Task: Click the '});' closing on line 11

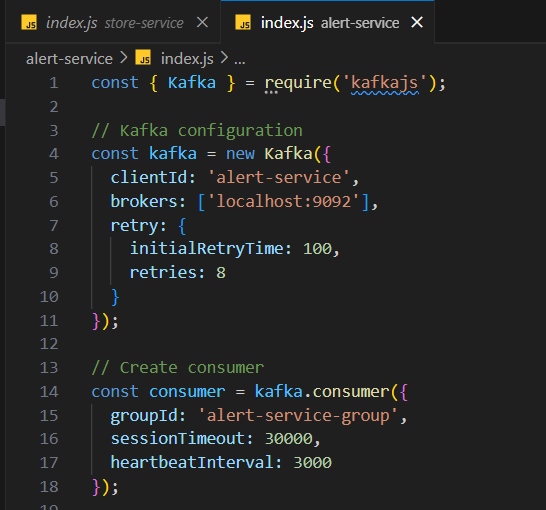Action: tap(105, 321)
